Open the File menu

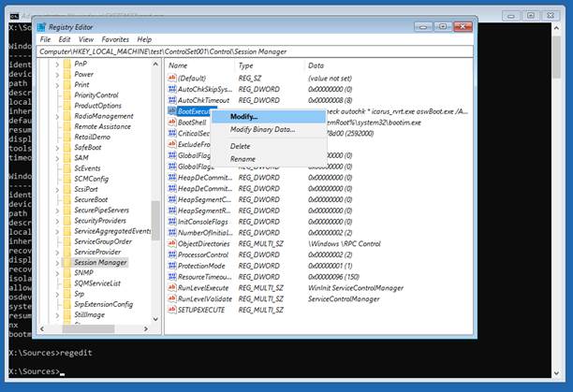45,39
